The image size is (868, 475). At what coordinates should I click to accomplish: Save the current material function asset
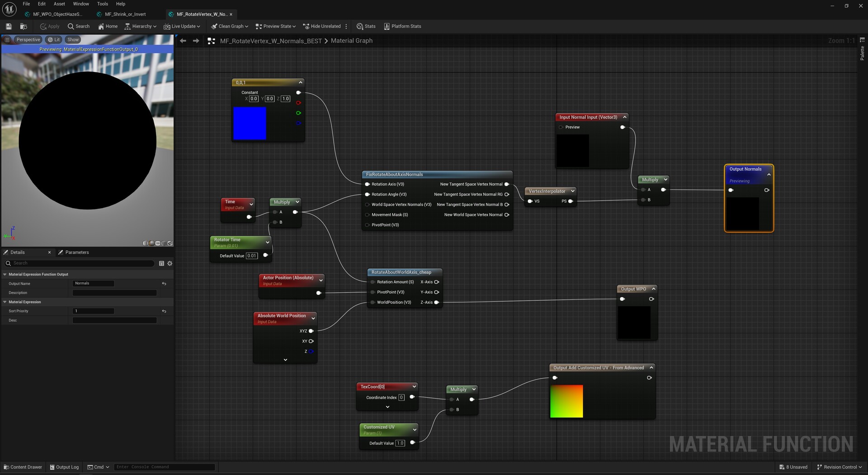pyautogui.click(x=8, y=26)
